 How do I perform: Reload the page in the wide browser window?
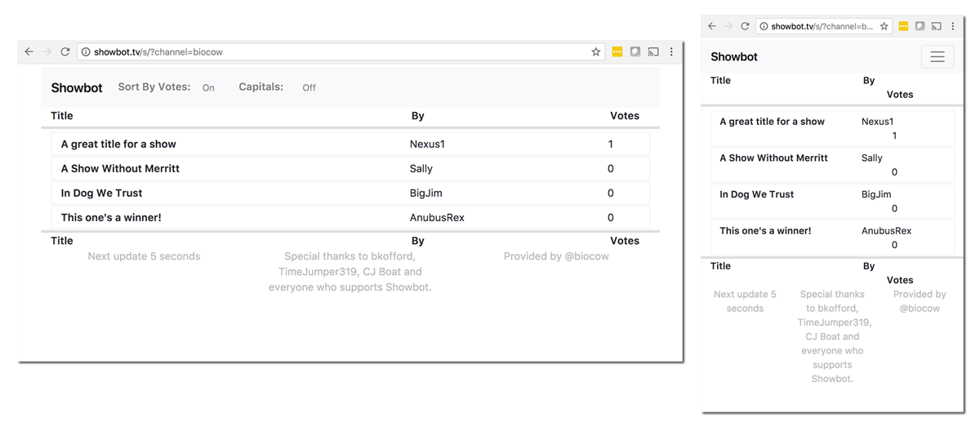tap(65, 51)
